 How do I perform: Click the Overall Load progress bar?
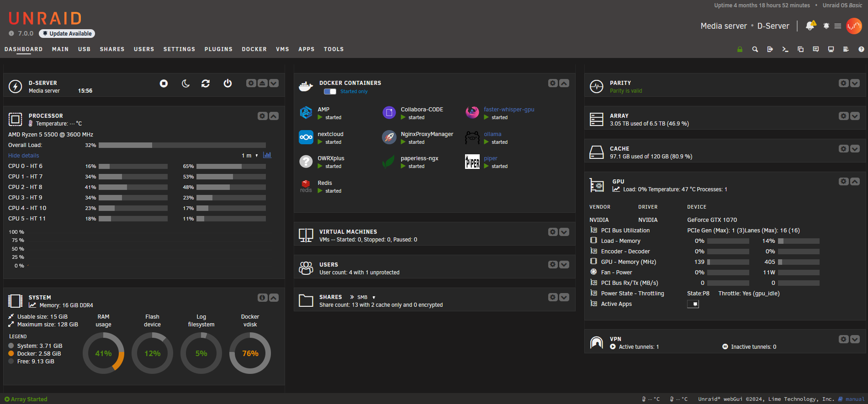[182, 145]
